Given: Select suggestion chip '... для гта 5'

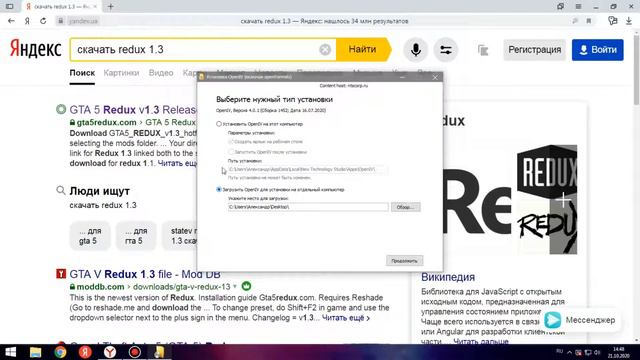Looking at the screenshot, I should point(136,236).
